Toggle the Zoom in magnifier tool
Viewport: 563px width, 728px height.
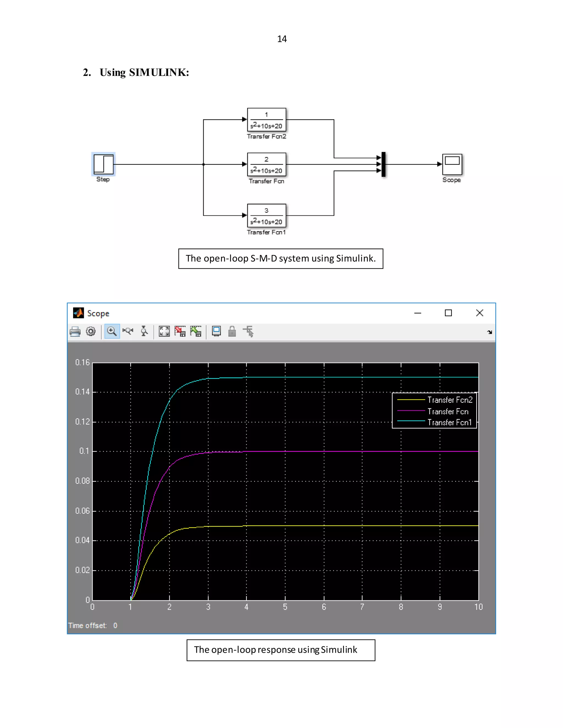[112, 332]
